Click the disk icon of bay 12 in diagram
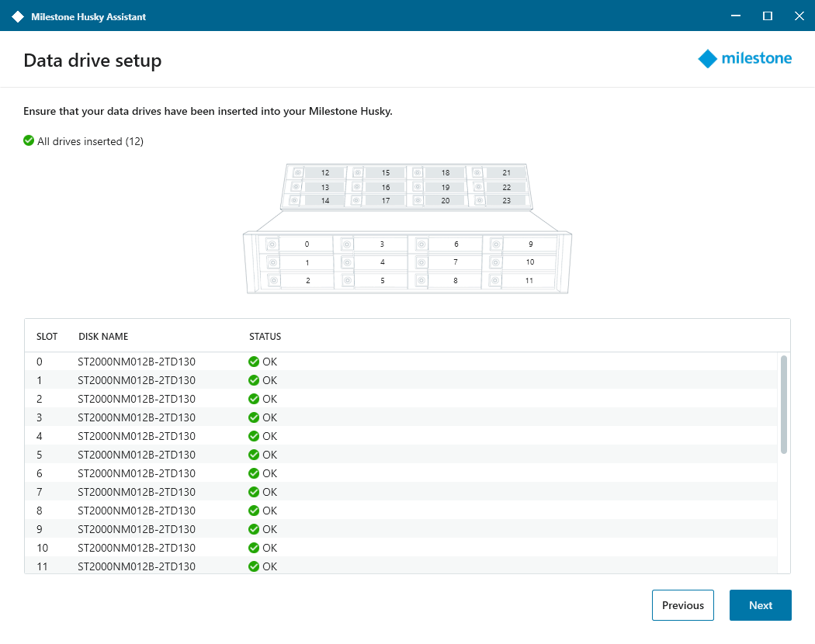 pos(298,172)
